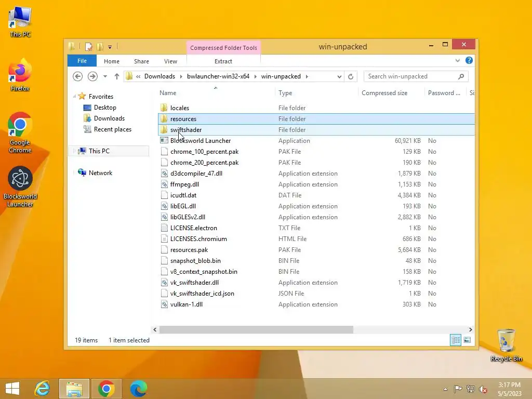
Task: Open Customize Quick Access Toolbar dropdown
Action: (110, 47)
